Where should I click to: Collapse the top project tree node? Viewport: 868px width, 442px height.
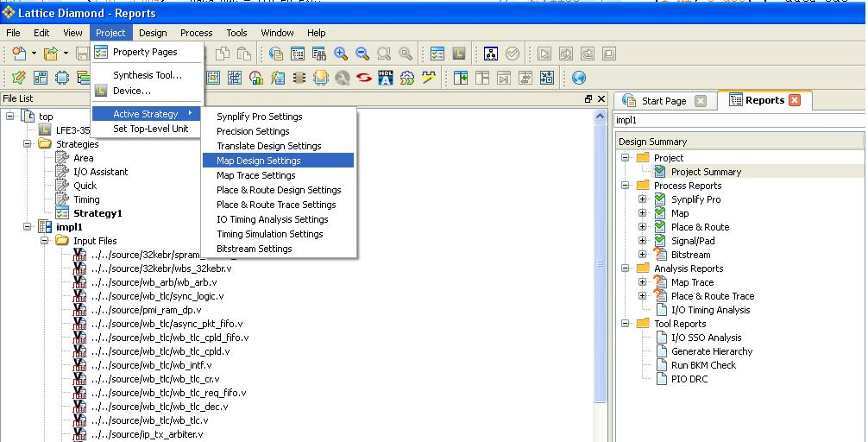coord(10,117)
